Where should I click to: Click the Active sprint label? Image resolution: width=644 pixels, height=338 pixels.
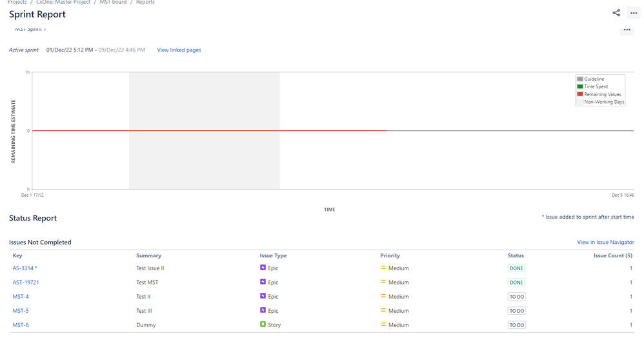(24, 50)
